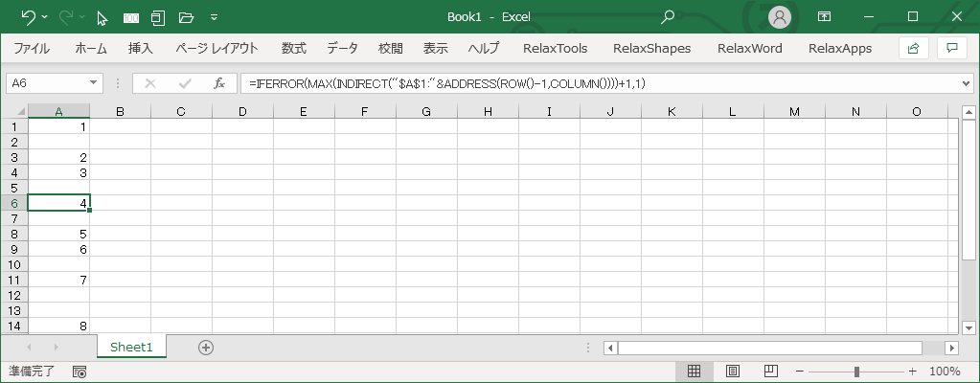Click the Share icon at ribbon right

tap(913, 48)
